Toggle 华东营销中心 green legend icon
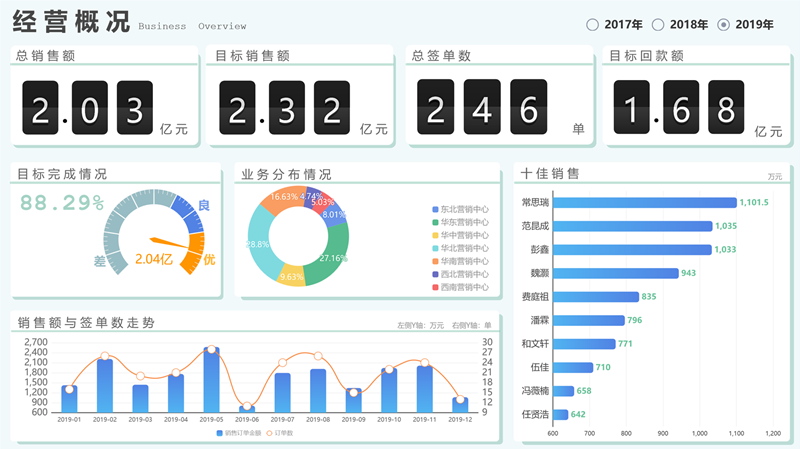The height and width of the screenshot is (449, 800). [x=433, y=222]
